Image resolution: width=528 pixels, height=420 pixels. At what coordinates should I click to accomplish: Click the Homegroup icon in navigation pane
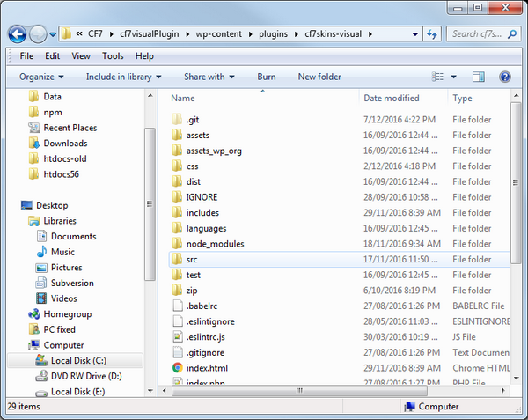[34, 314]
